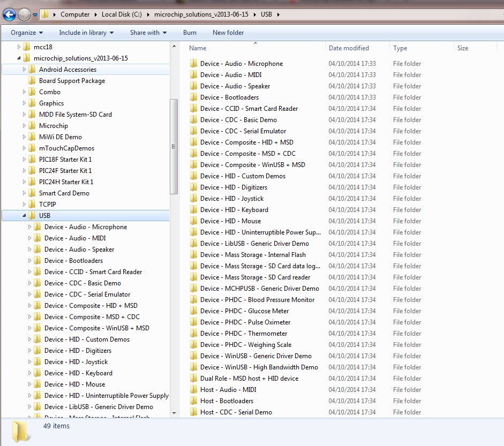Go to Local Disk (C:) in address bar
504x446 pixels.
pyautogui.click(x=122, y=14)
